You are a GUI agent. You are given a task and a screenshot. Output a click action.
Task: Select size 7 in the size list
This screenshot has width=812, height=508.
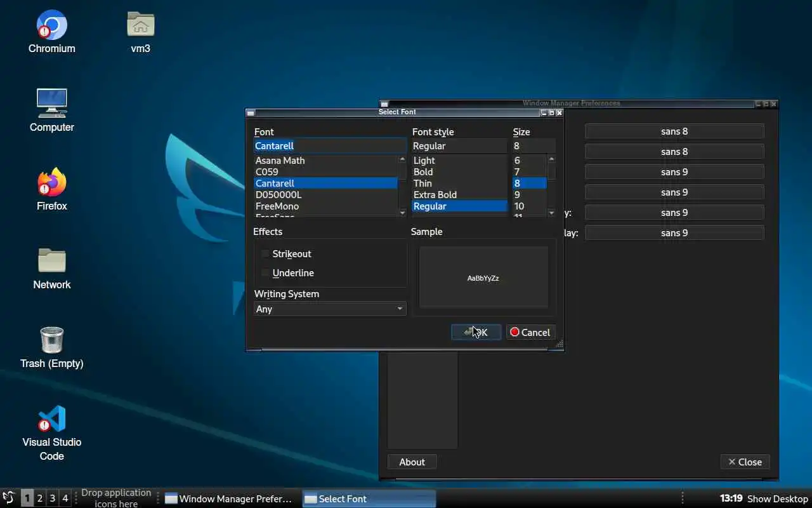coord(530,172)
